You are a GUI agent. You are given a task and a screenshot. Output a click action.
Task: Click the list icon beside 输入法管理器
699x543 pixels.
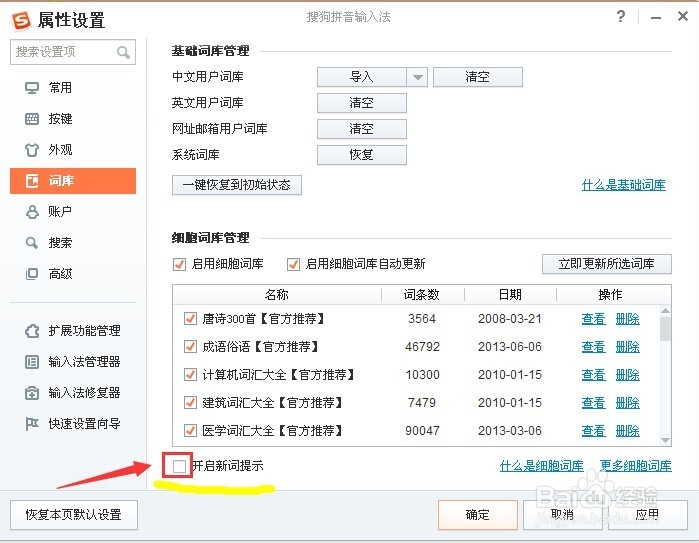tap(32, 362)
